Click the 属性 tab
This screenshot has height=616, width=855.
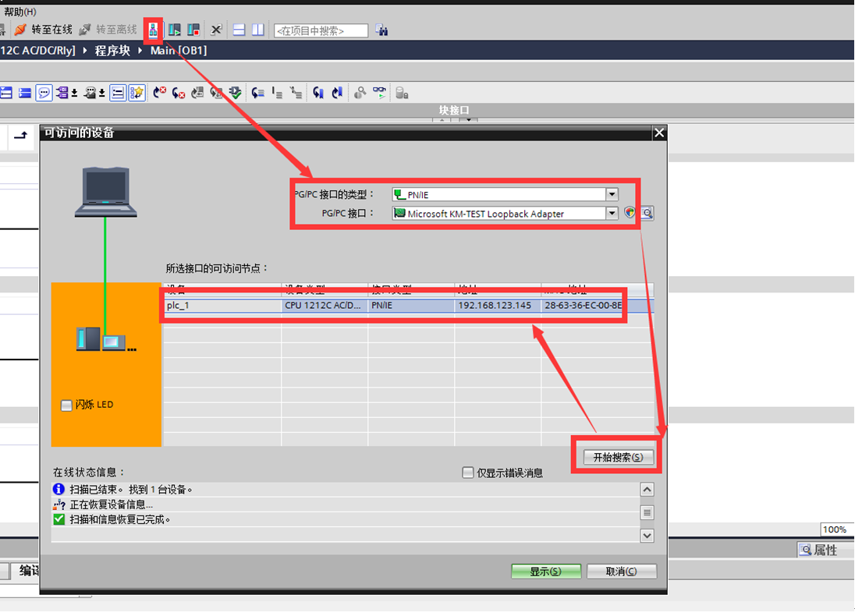(x=818, y=550)
